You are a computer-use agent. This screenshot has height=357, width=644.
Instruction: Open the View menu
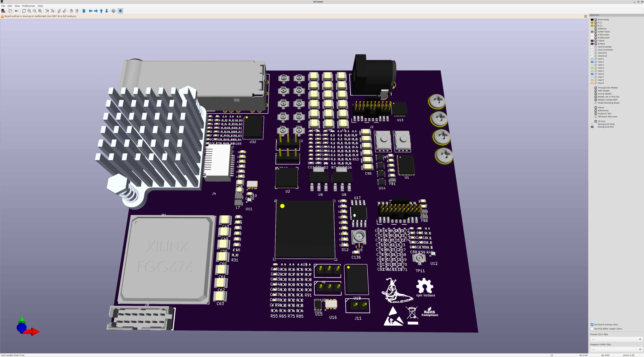(x=17, y=6)
